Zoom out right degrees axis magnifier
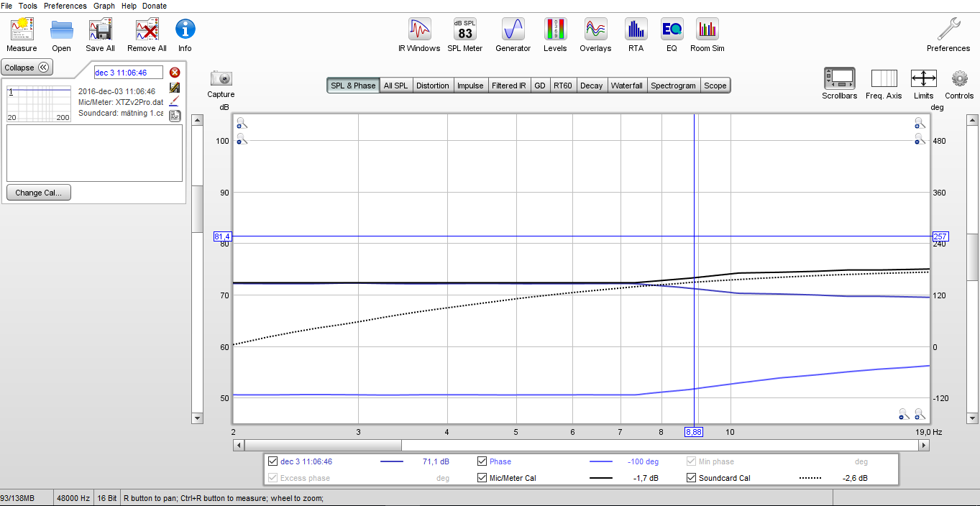 click(920, 139)
